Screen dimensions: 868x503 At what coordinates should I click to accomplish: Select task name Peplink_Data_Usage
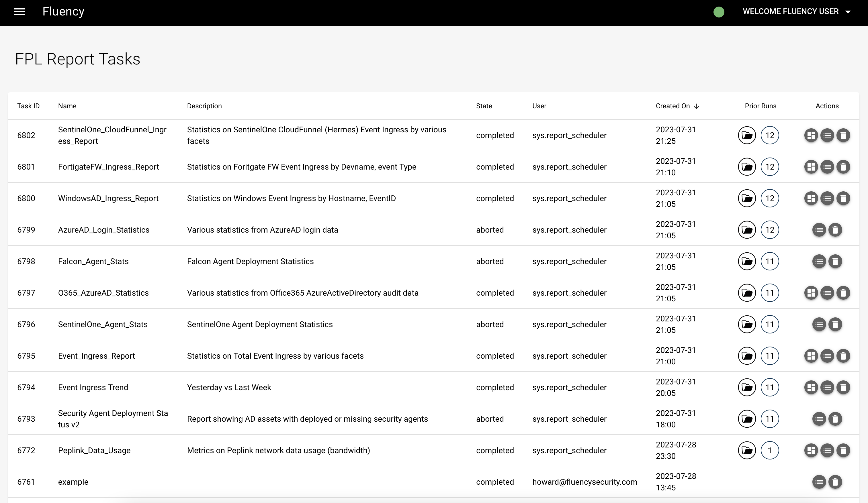[x=94, y=450]
